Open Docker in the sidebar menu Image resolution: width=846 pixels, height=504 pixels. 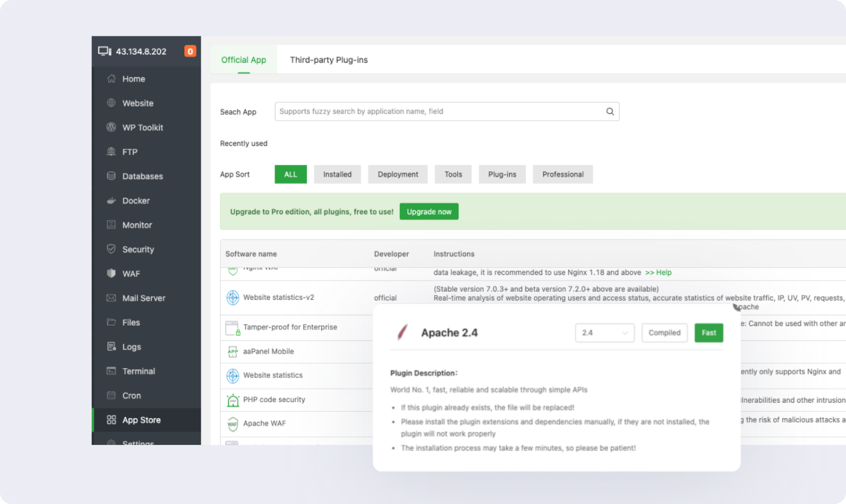coord(146,200)
